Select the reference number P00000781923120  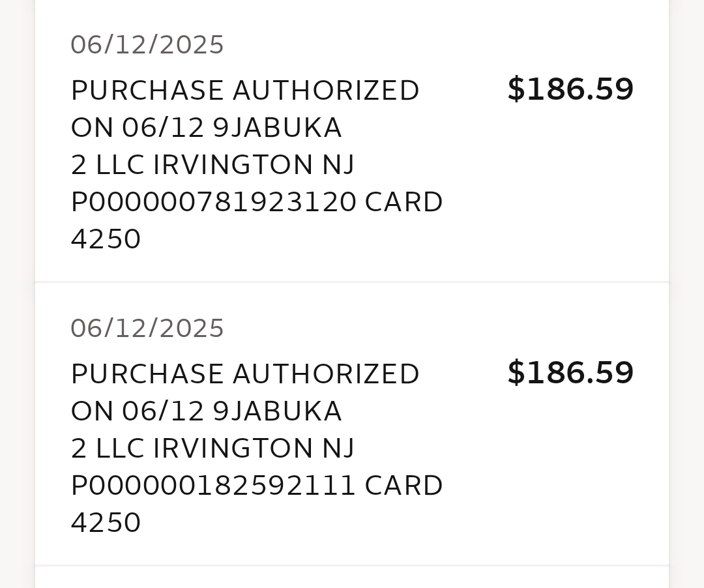(213, 203)
